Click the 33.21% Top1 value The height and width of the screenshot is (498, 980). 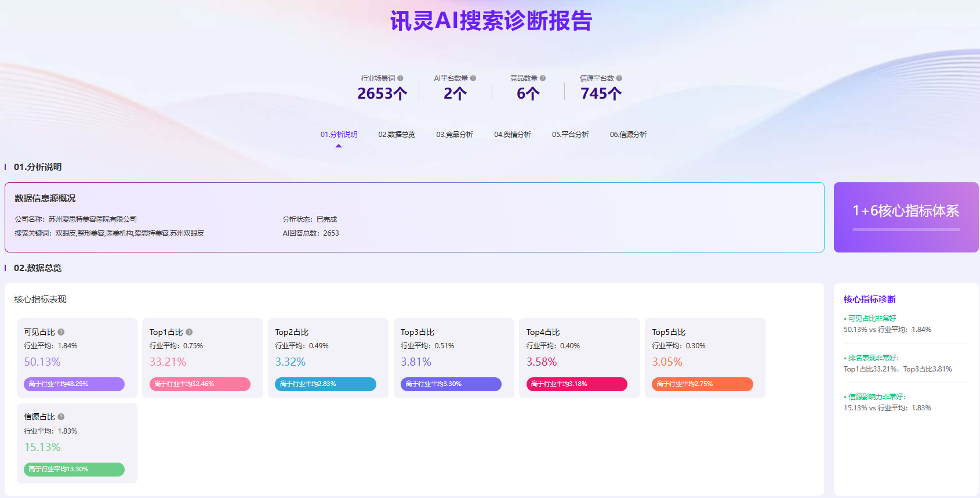tap(168, 362)
